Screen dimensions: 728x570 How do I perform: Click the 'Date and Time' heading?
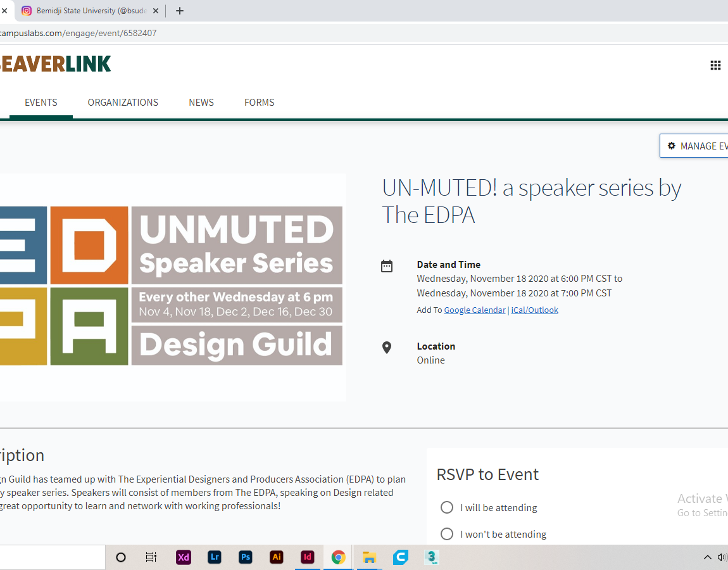448,264
